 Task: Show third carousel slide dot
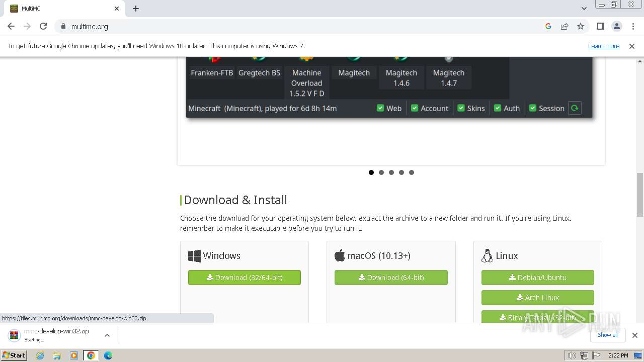click(x=391, y=172)
